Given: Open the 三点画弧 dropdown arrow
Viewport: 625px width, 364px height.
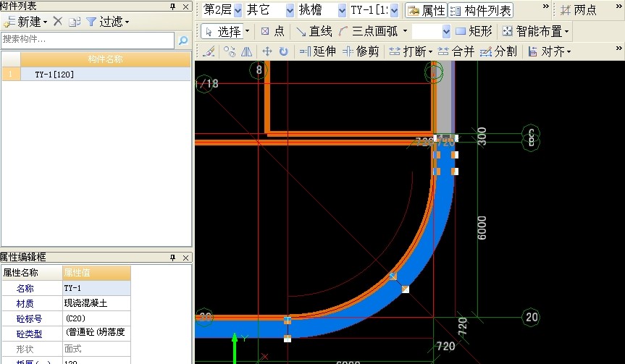Looking at the screenshot, I should tap(406, 31).
